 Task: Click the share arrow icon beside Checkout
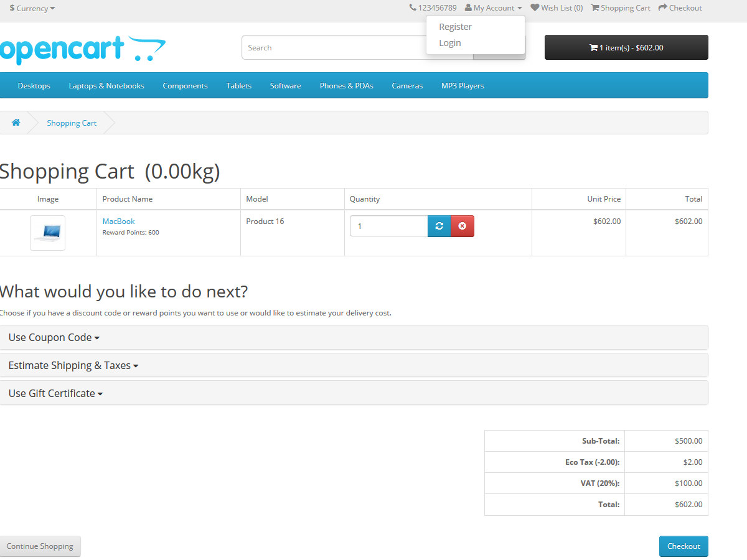(663, 7)
